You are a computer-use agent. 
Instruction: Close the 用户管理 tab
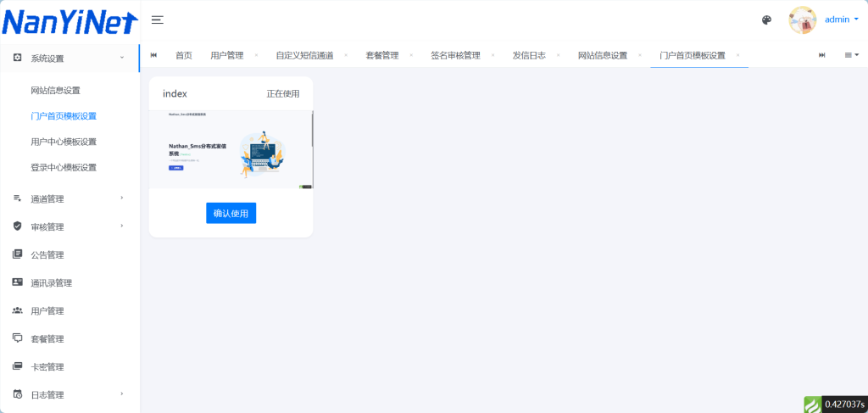pyautogui.click(x=256, y=55)
